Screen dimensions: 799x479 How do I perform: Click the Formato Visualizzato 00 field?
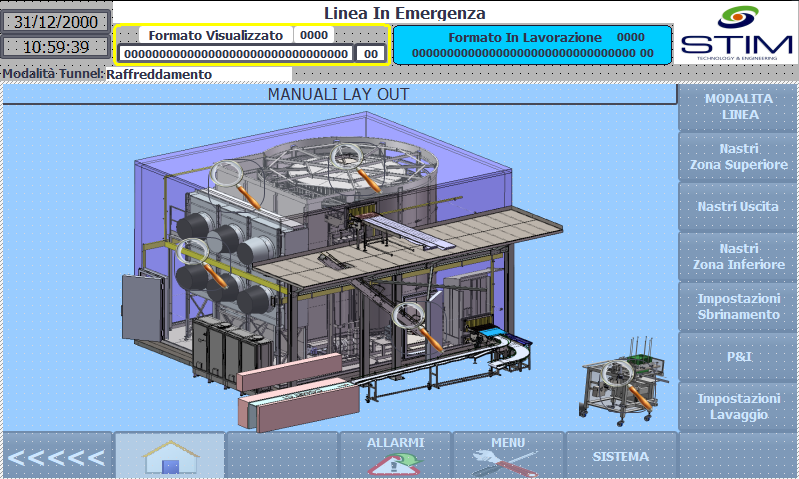click(x=371, y=54)
